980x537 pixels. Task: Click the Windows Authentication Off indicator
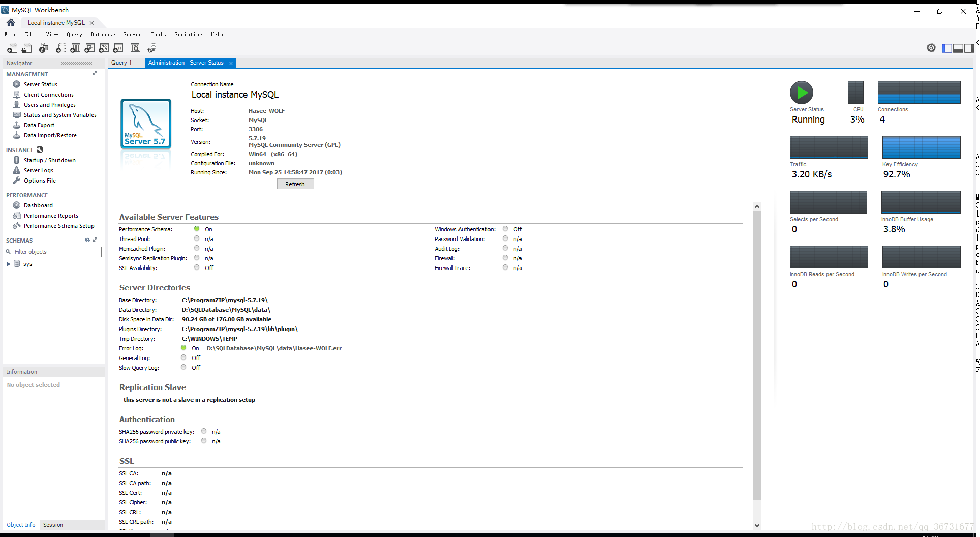505,229
